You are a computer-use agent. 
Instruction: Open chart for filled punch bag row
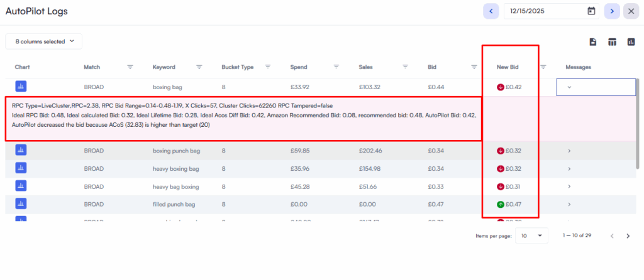coord(21,204)
